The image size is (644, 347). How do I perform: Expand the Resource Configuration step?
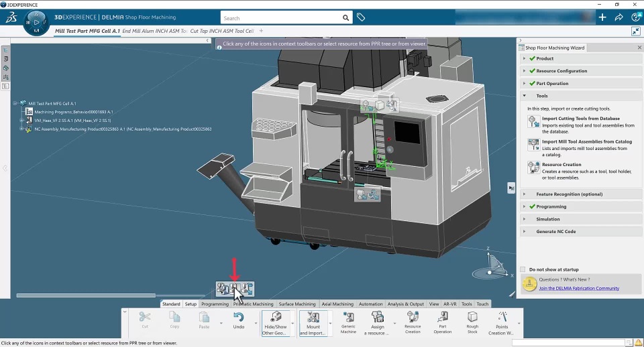pyautogui.click(x=524, y=71)
